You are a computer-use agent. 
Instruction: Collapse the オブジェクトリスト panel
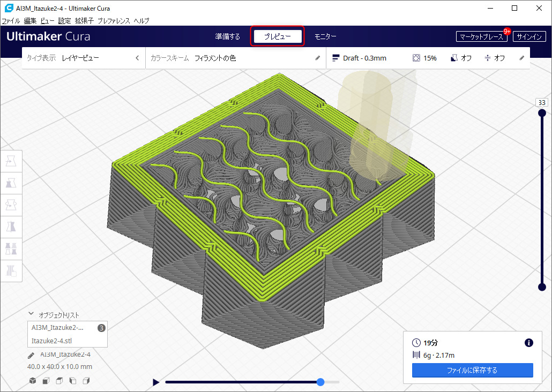[31, 315]
